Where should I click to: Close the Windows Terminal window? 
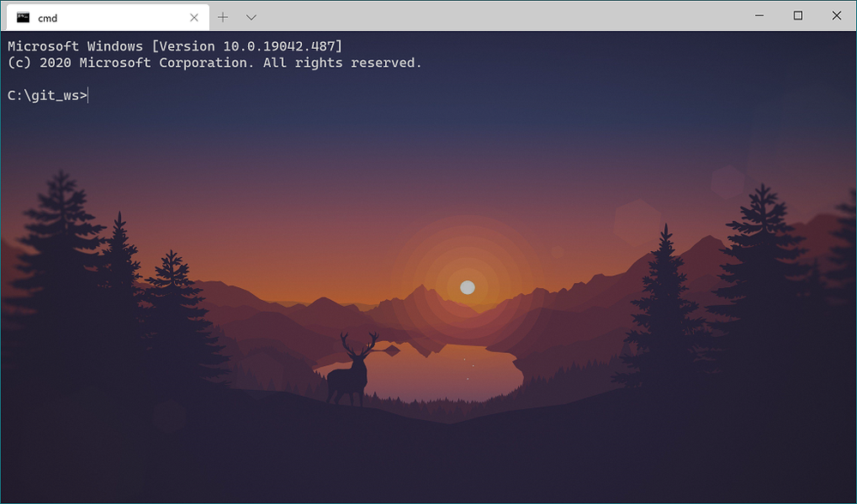(836, 15)
